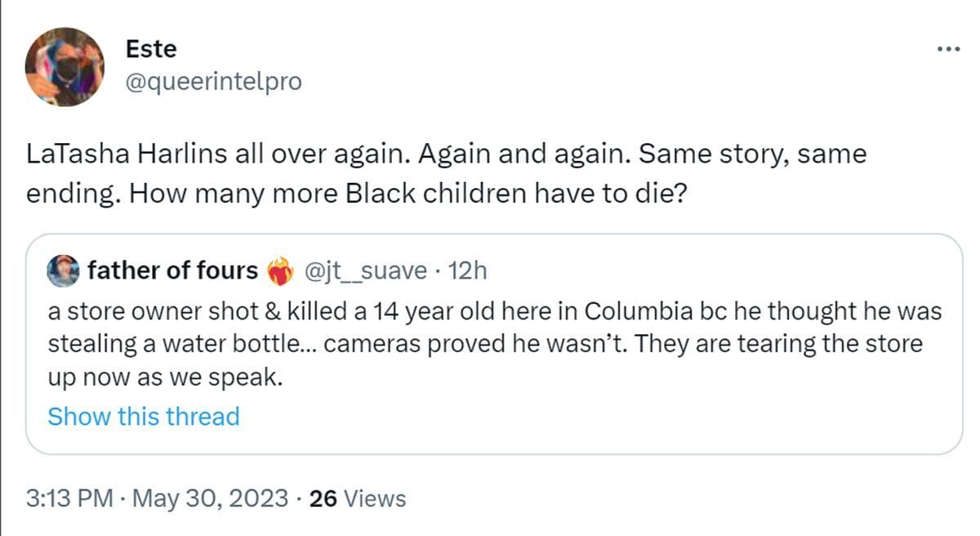Viewport: 980px width, 536px height.
Task: Click father of fours' small avatar
Action: pos(64,270)
